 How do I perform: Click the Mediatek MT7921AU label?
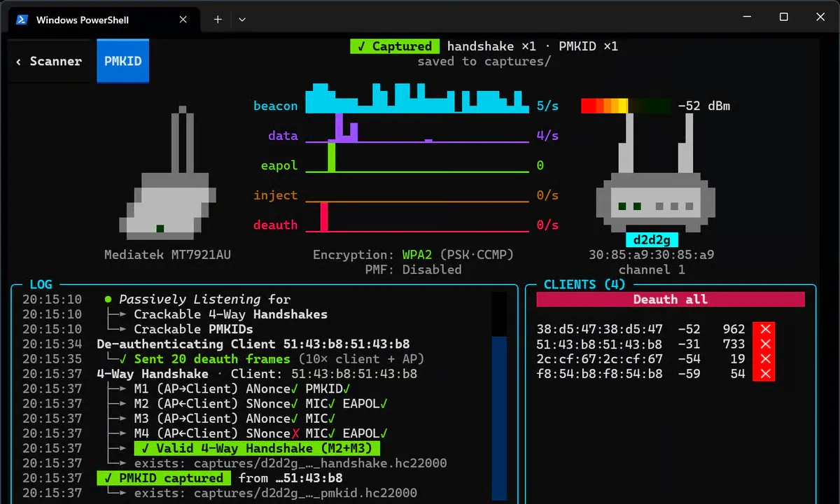167,255
